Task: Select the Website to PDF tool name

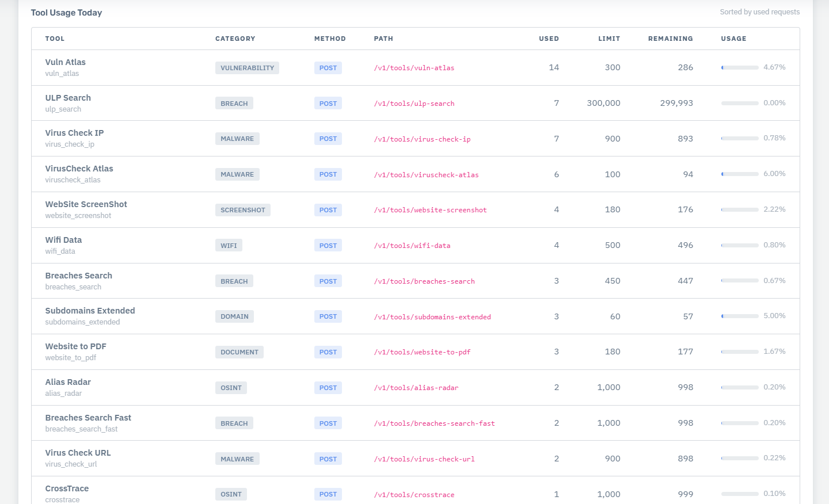Action: (75, 346)
